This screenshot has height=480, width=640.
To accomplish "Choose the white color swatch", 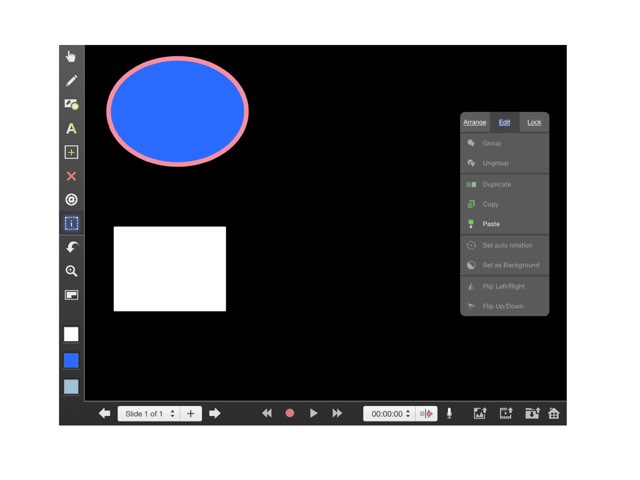I will click(x=71, y=334).
